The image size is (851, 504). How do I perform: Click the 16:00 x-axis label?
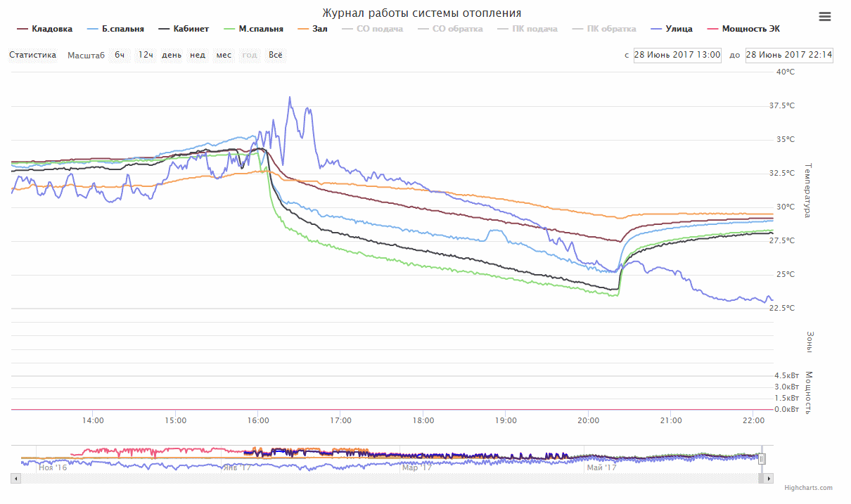(258, 420)
